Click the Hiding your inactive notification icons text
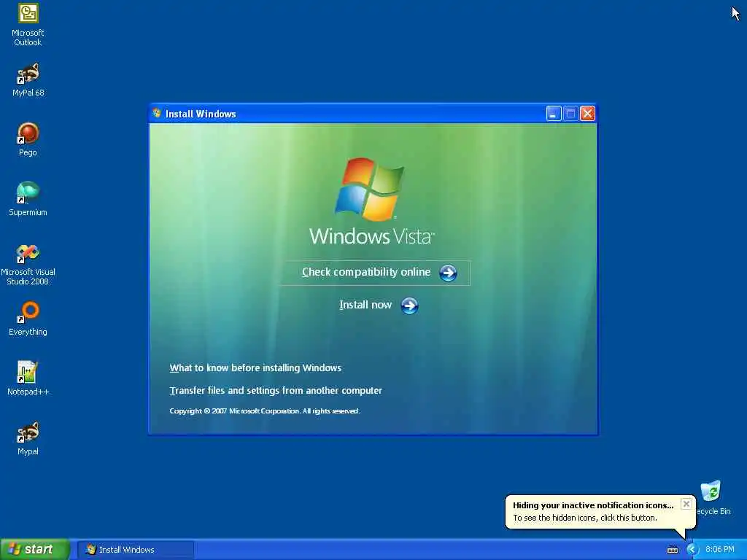The image size is (747, 560). [593, 505]
